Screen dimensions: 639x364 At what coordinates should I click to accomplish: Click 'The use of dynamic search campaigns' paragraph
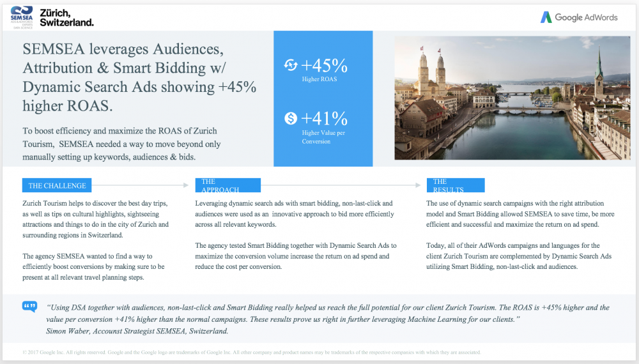pyautogui.click(x=520, y=214)
